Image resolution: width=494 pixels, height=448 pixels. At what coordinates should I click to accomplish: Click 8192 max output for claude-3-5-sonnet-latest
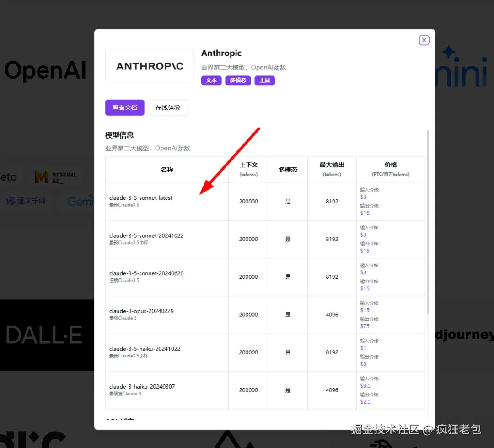(x=332, y=201)
